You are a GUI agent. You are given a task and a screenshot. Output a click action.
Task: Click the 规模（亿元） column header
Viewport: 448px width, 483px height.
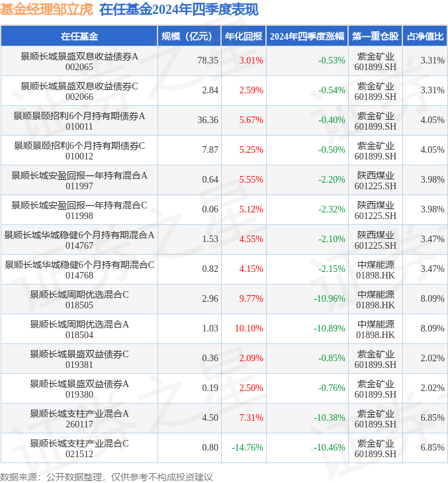click(189, 36)
